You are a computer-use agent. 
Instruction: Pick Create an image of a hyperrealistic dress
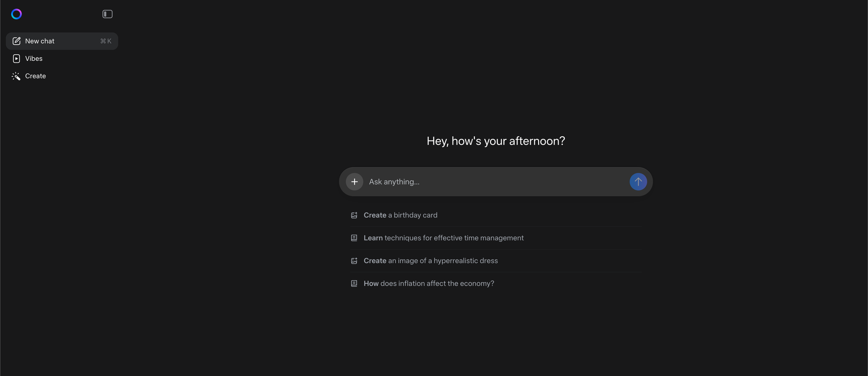pyautogui.click(x=431, y=261)
